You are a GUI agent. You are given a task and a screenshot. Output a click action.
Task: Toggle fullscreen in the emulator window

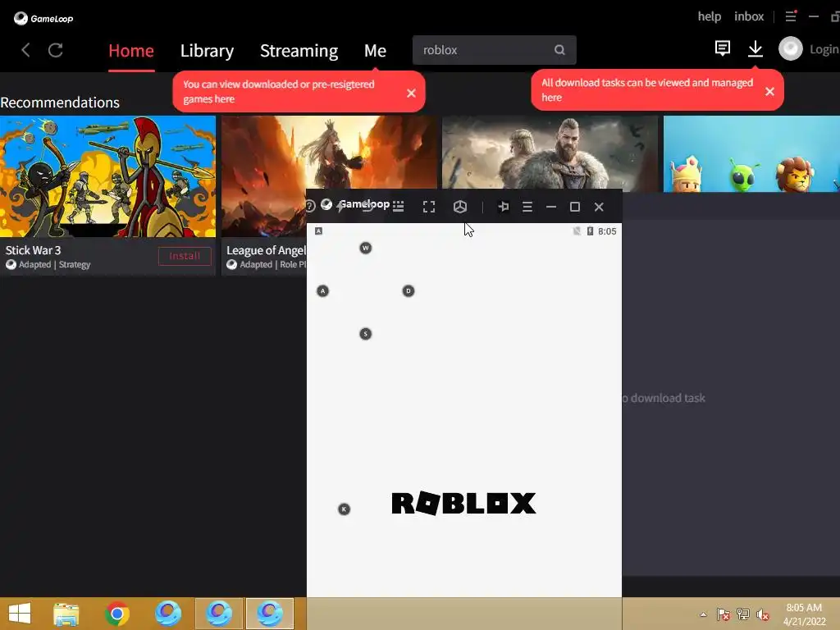click(x=429, y=207)
